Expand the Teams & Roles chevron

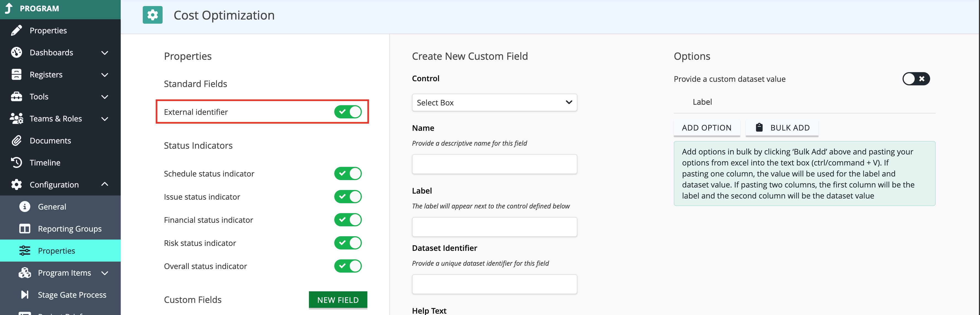coord(105,119)
